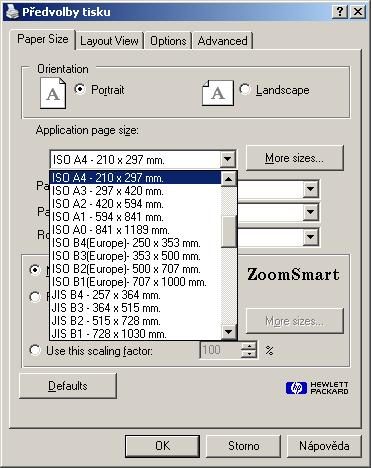Increase scaling factor with up spinner
371x468 pixels.
pyautogui.click(x=249, y=346)
